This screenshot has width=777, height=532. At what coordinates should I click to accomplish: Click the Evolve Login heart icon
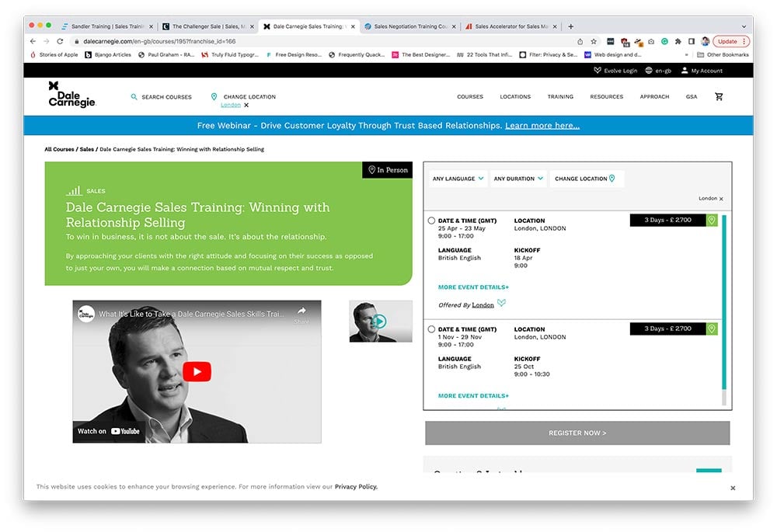[x=598, y=71]
